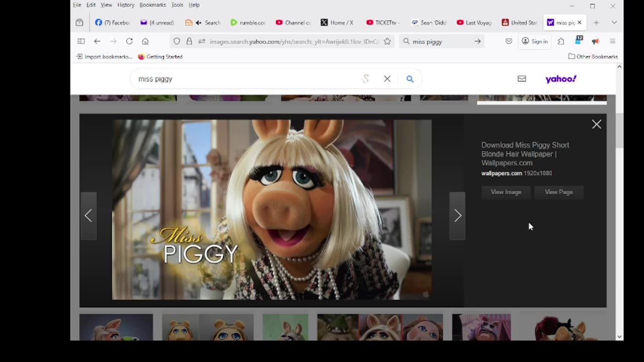Open the Extensions puzzle icon

[x=561, y=41]
